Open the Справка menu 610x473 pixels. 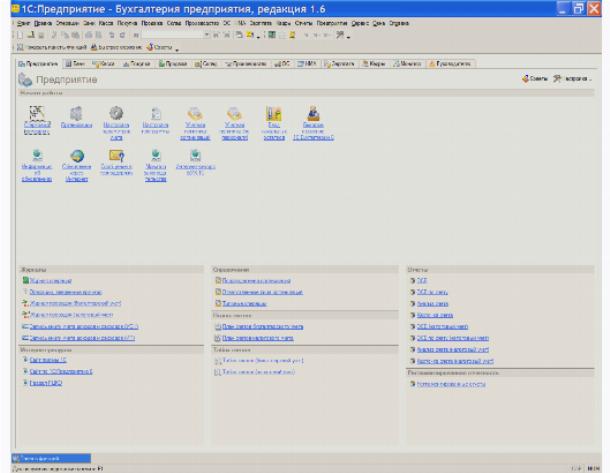pyautogui.click(x=399, y=23)
